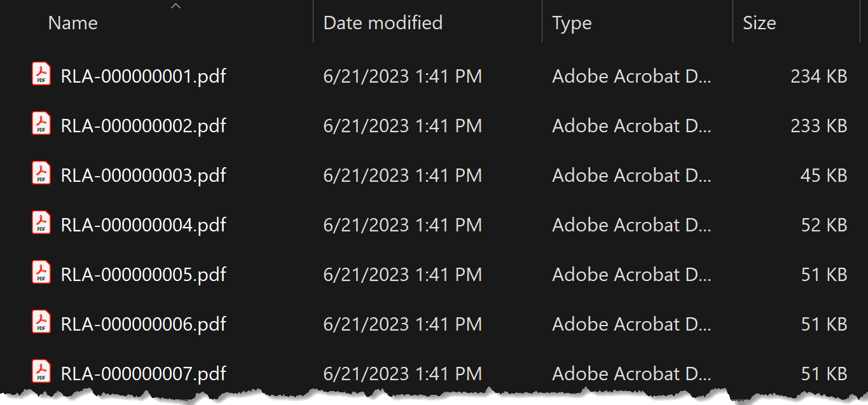Click the 52 KB size cell
Screen dimensions: 868x405
(x=823, y=225)
